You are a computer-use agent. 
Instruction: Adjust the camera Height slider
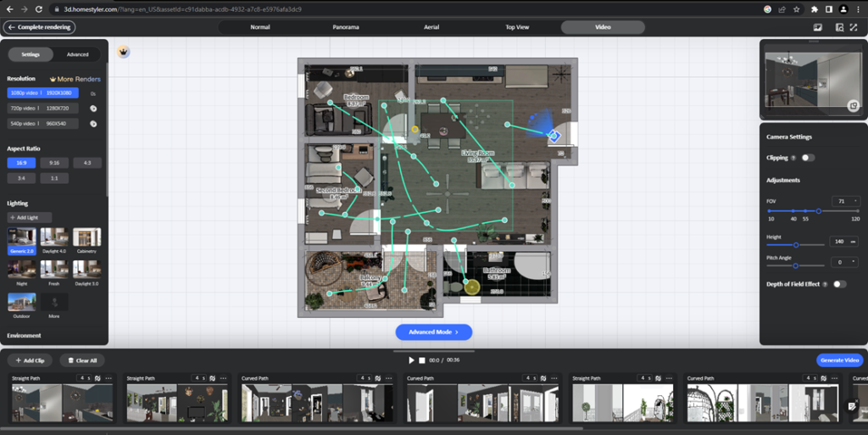coord(795,245)
